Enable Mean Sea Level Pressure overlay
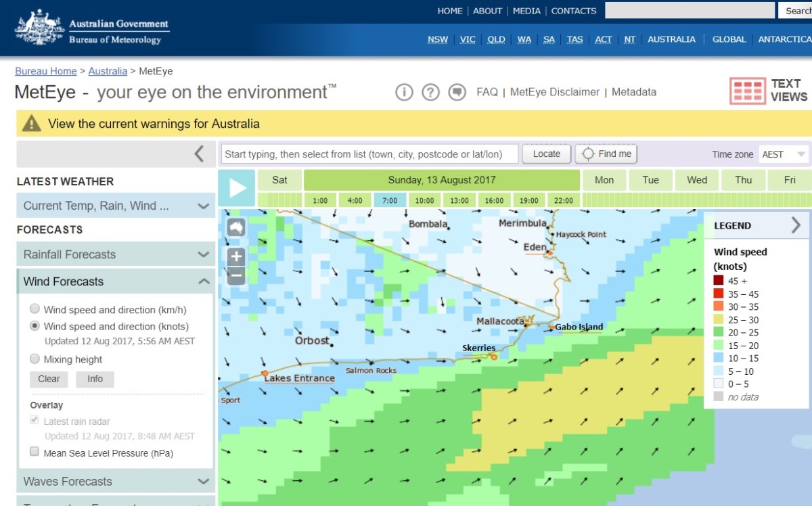Image resolution: width=812 pixels, height=506 pixels. coord(35,452)
